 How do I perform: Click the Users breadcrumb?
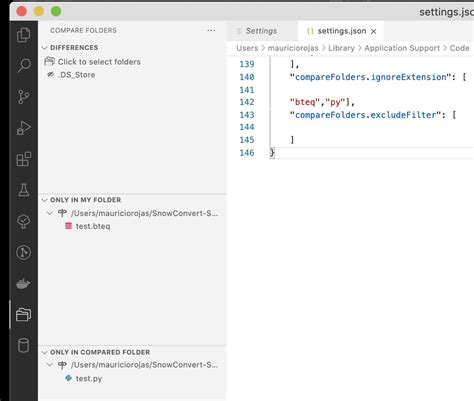coord(247,48)
